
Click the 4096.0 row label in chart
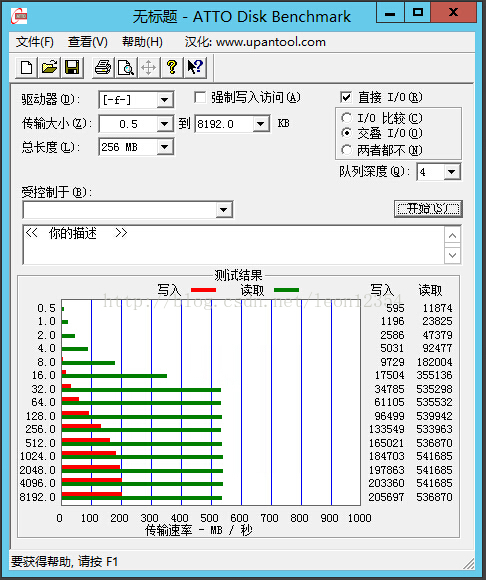pos(37,483)
